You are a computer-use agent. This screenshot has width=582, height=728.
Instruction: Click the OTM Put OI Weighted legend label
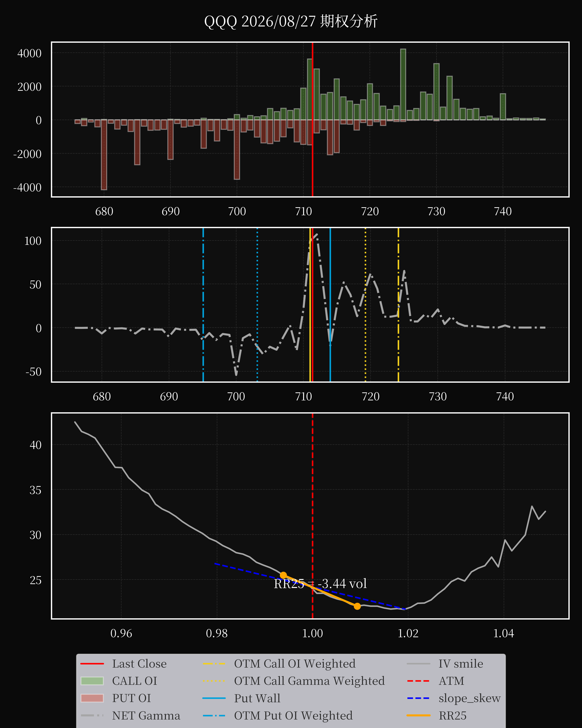click(x=293, y=716)
